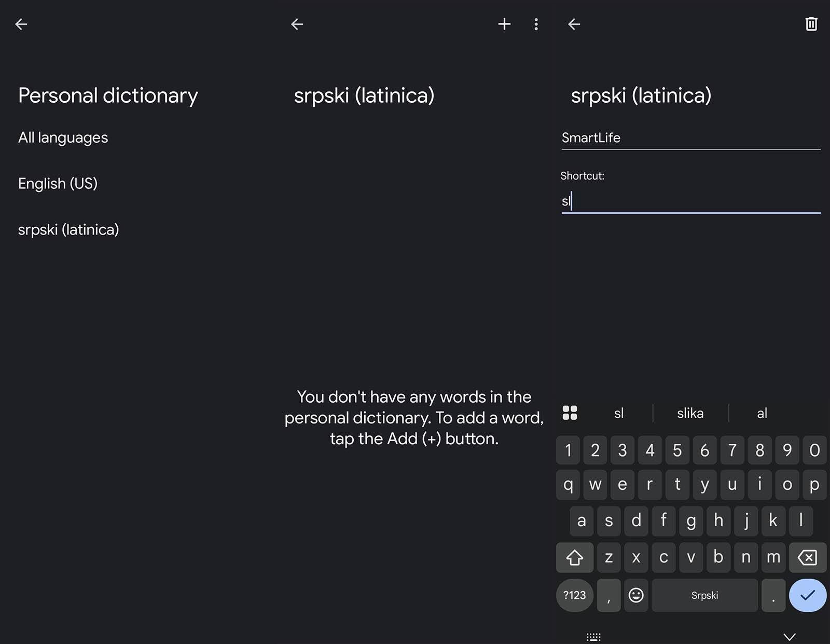830x644 pixels.
Task: Open the emoji keyboard
Action: pyautogui.click(x=636, y=595)
